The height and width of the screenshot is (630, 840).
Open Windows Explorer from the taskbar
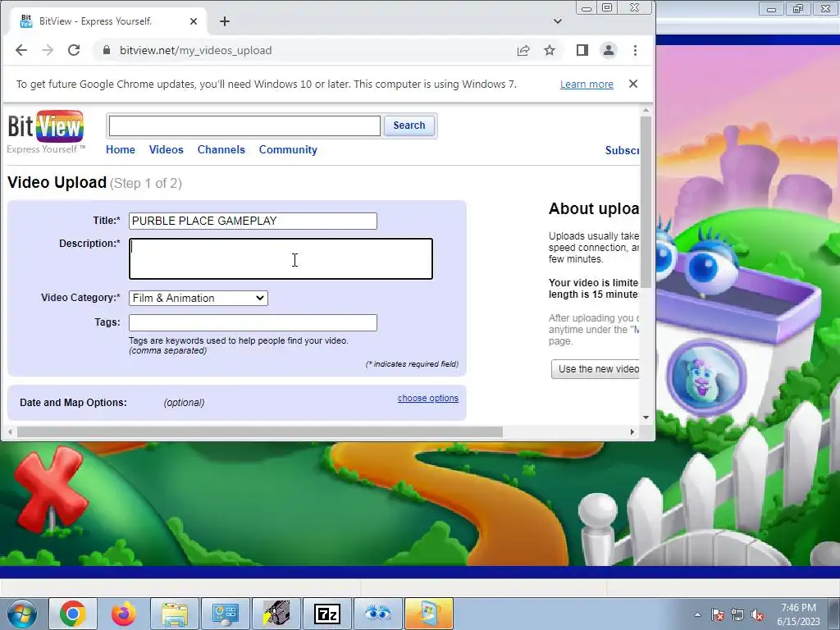coord(175,614)
